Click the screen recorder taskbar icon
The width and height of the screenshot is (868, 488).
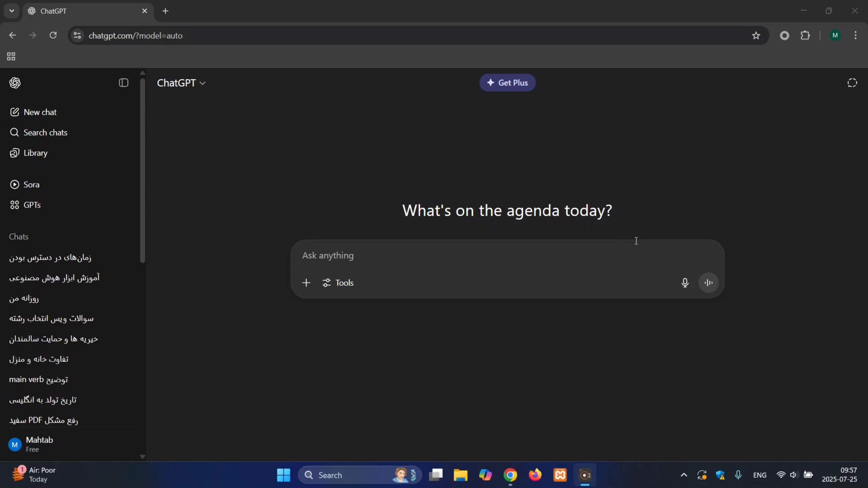(x=585, y=475)
